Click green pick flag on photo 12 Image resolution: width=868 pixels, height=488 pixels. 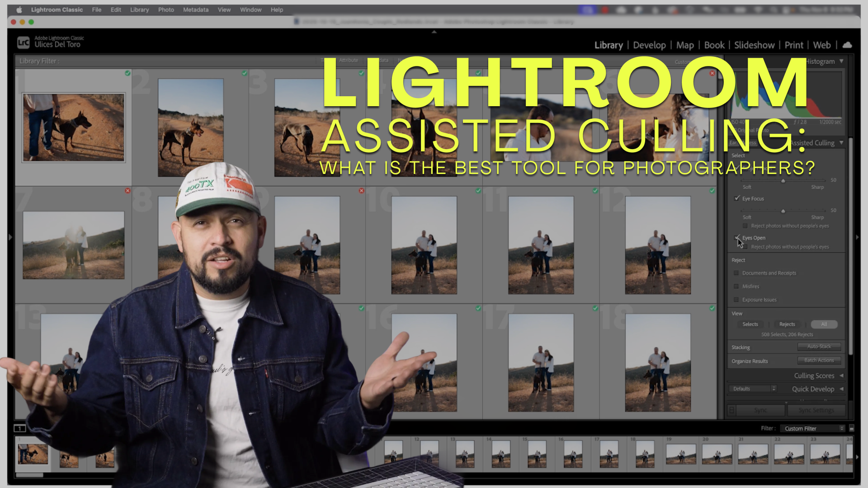click(712, 191)
